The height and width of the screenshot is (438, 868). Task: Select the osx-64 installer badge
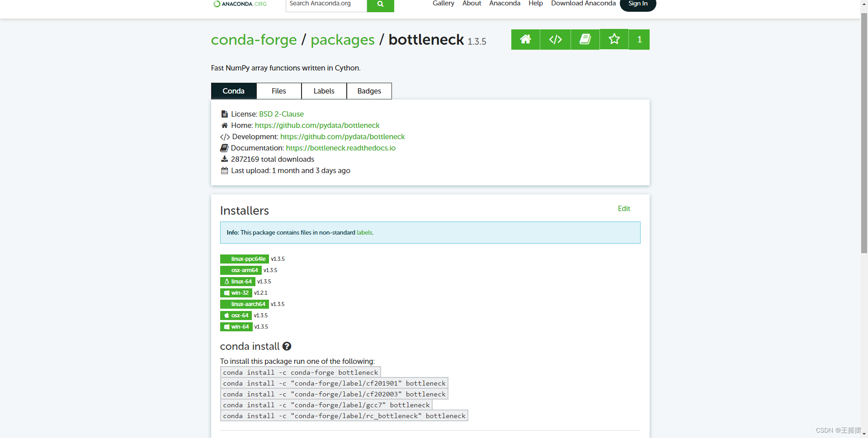(x=236, y=316)
